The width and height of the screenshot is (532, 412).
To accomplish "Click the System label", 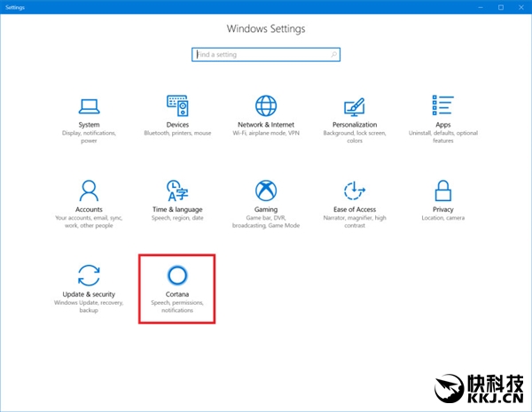I will 89,125.
